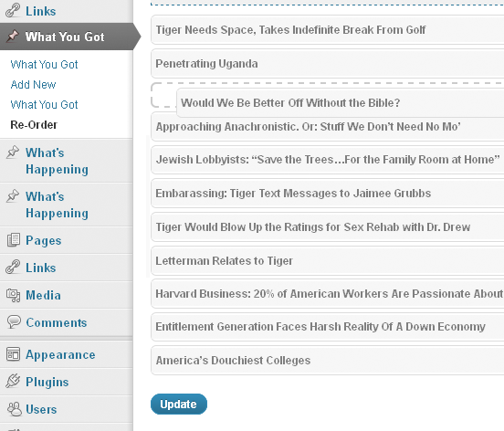
Task: Select Would We Be Better Off Without the Bible item
Action: click(340, 103)
